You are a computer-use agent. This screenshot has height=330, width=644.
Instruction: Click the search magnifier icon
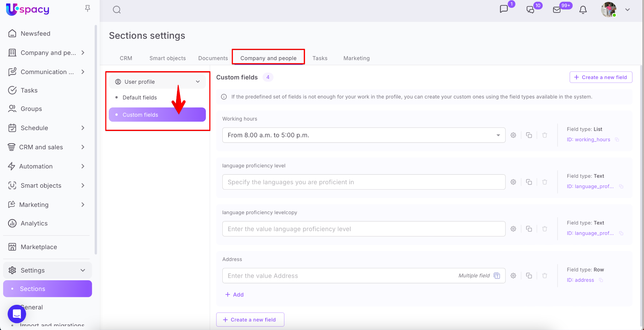pos(117,10)
